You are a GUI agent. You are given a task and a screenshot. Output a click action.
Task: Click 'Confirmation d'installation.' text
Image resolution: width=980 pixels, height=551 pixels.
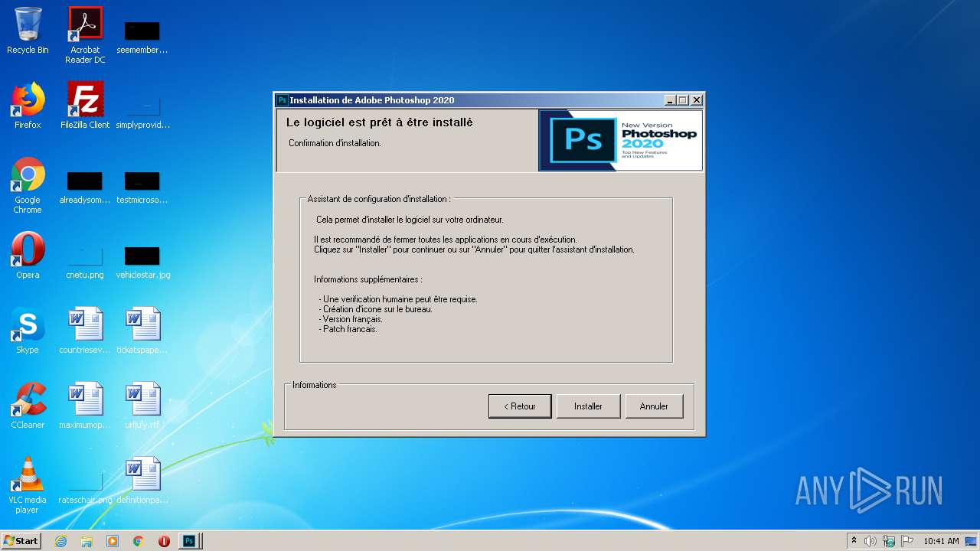tap(335, 143)
